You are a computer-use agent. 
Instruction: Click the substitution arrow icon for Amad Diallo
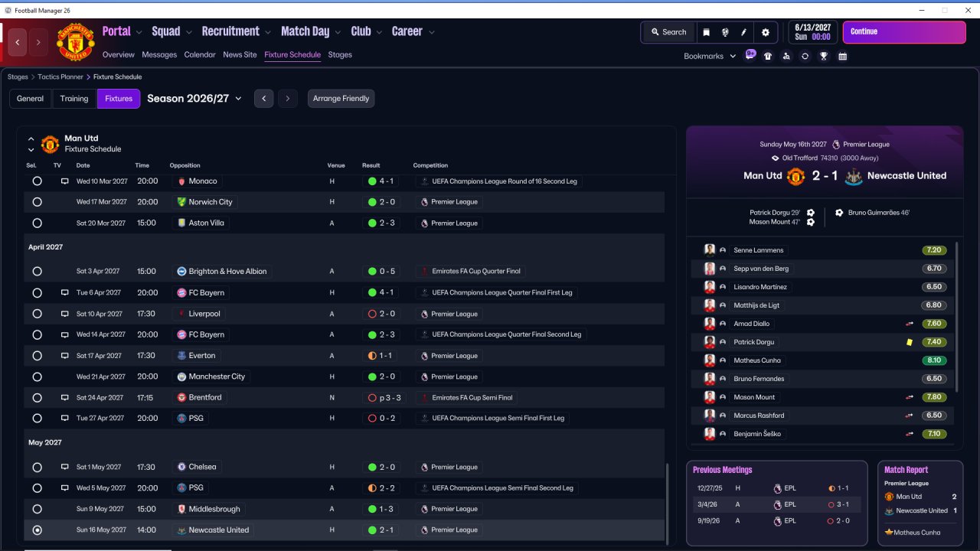coord(910,324)
